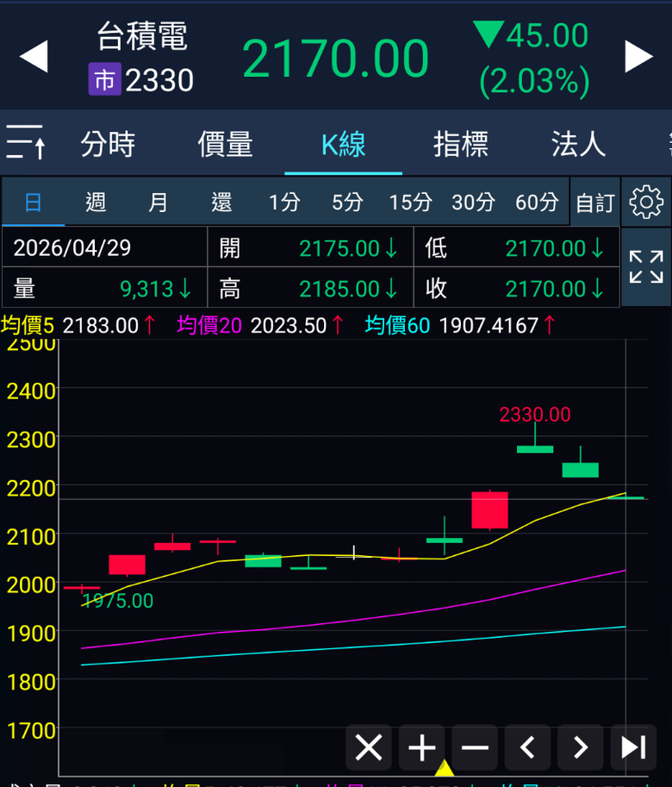The image size is (672, 787).
Task: Tap stock name 台積電
Action: 142,36
